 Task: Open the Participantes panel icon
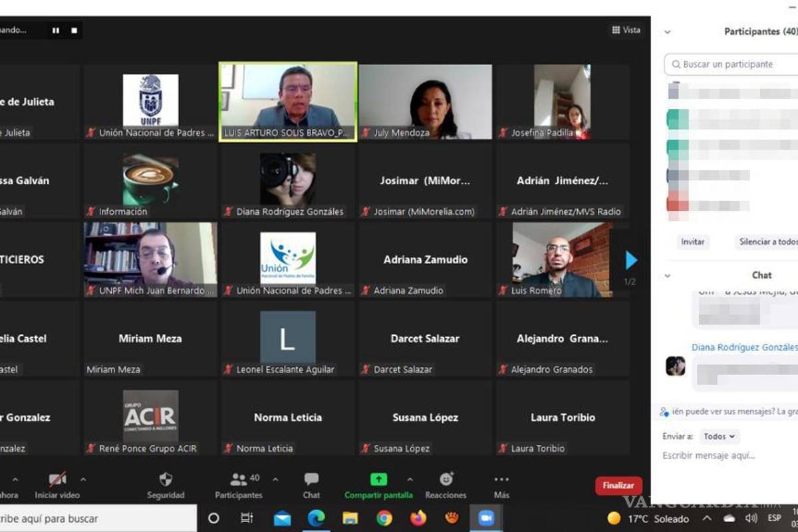238,479
